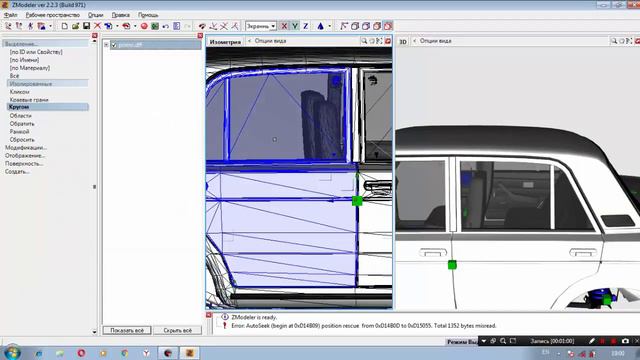The width and height of the screenshot is (640, 360).
Task: Click the blue merge/import icon
Action: coord(108,26)
